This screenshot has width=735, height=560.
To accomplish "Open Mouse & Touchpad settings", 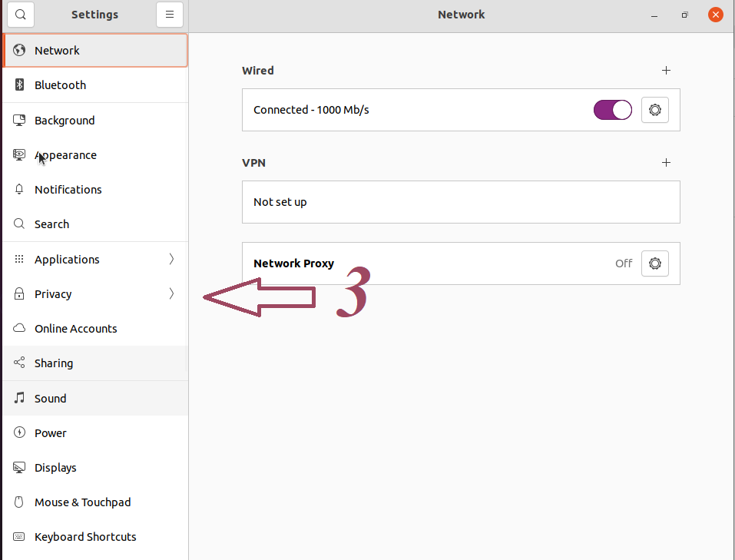I will pos(82,502).
